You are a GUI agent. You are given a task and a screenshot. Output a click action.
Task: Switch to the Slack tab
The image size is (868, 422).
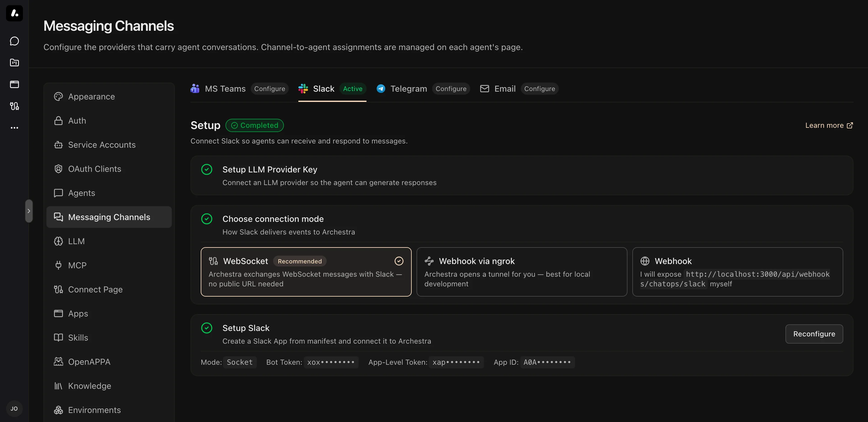coord(332,89)
